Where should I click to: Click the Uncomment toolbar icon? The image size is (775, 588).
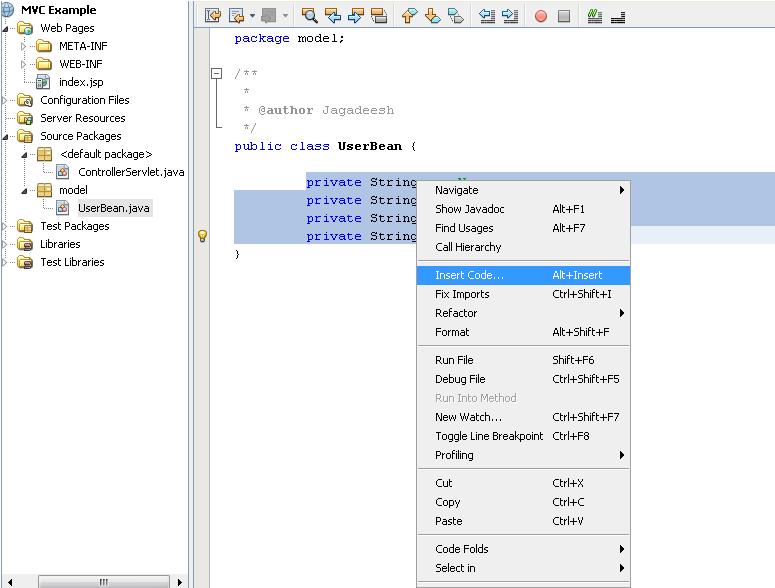(618, 18)
